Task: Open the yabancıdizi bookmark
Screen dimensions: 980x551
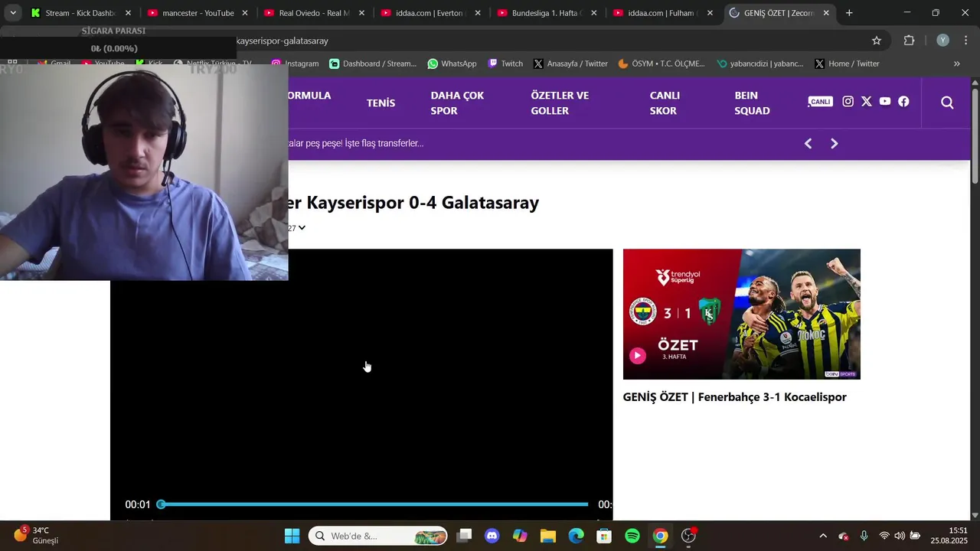Action: pyautogui.click(x=760, y=64)
